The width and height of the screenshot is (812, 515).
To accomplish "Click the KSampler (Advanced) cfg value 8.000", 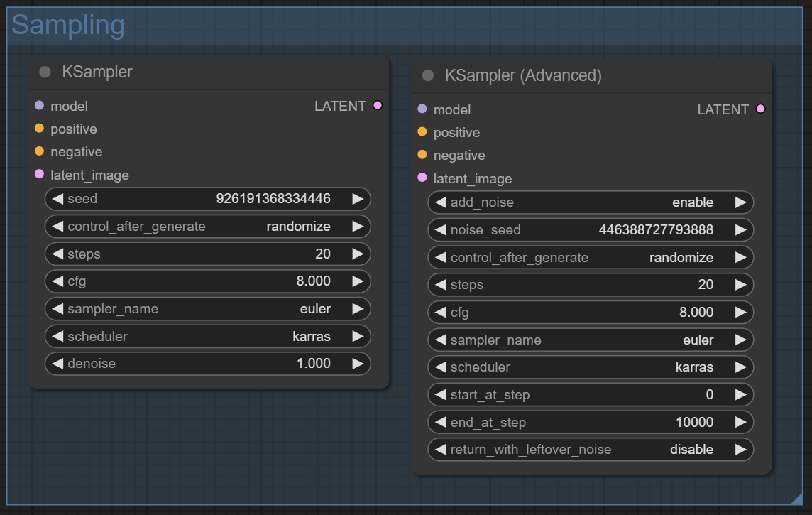I will [x=696, y=313].
